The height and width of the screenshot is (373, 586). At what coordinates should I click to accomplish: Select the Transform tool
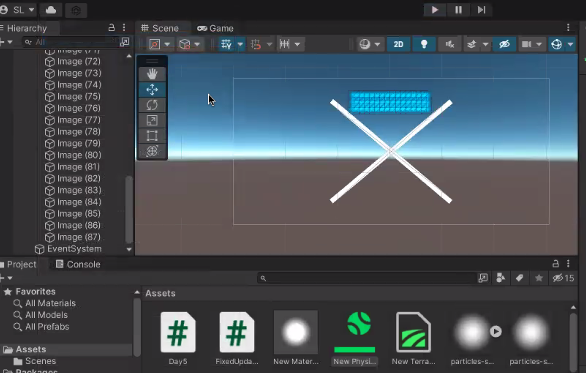[152, 151]
